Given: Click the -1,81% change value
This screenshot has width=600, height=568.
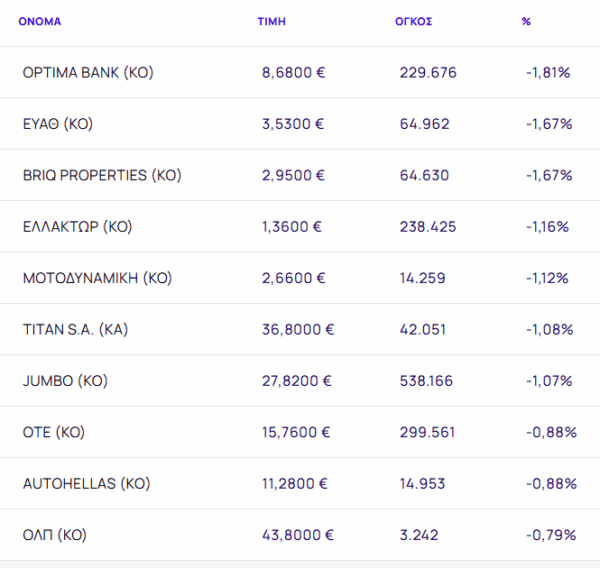Looking at the screenshot, I should coord(548,73).
